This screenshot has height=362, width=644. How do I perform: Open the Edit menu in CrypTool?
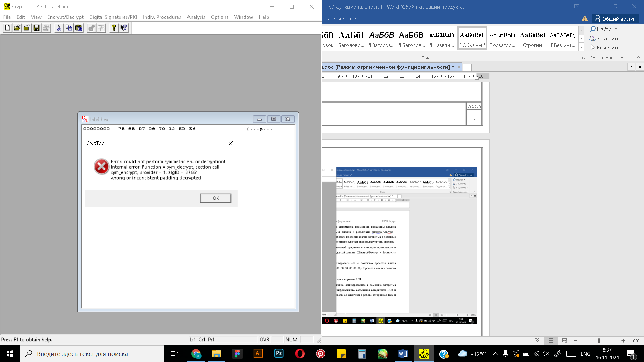[x=21, y=17]
